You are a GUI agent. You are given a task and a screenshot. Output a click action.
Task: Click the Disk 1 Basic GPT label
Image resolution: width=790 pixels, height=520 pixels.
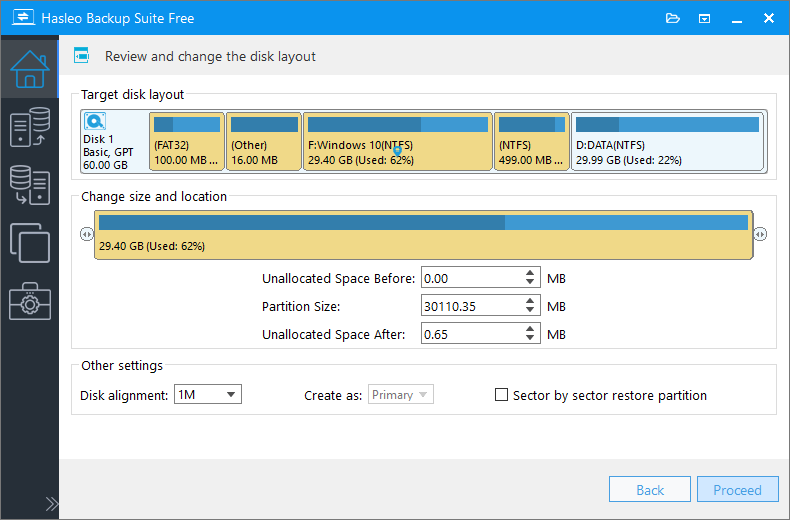pyautogui.click(x=108, y=152)
